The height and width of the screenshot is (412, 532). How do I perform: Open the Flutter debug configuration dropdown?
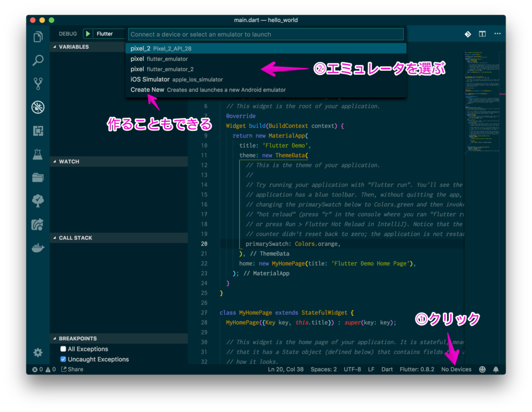109,34
